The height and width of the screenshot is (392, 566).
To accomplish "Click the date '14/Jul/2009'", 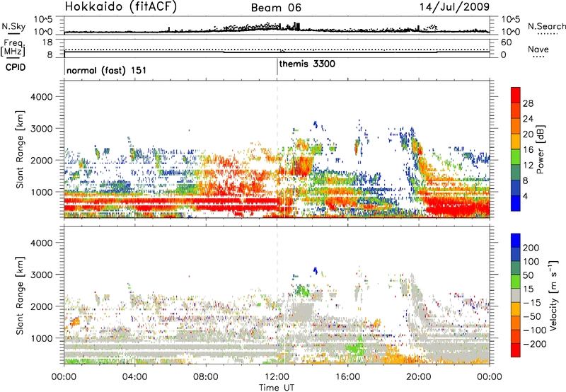I will 454,7.
